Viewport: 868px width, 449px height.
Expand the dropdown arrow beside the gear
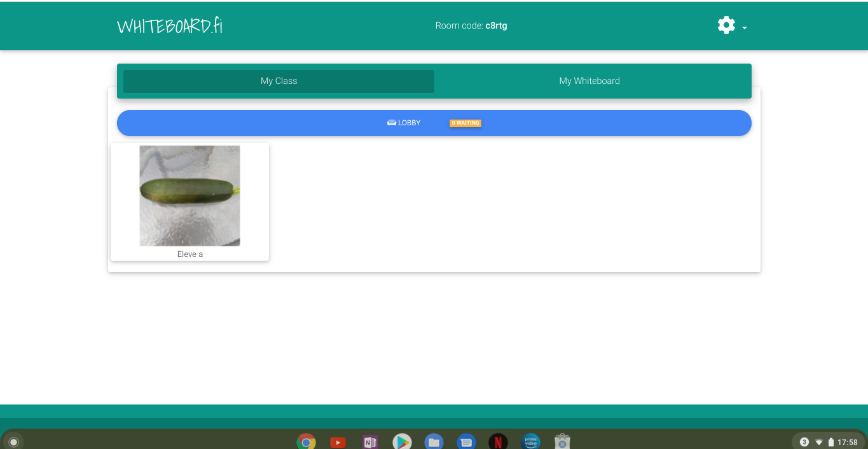[745, 28]
